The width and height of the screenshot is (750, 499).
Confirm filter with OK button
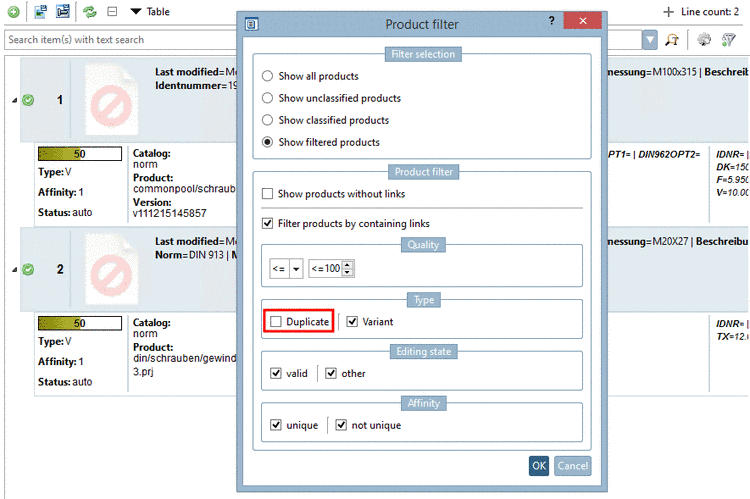tap(539, 466)
